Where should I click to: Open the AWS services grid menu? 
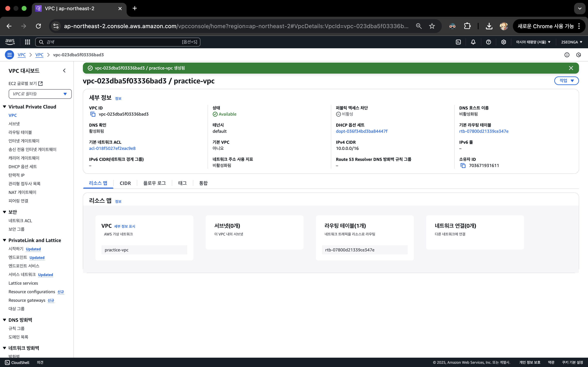pyautogui.click(x=27, y=42)
